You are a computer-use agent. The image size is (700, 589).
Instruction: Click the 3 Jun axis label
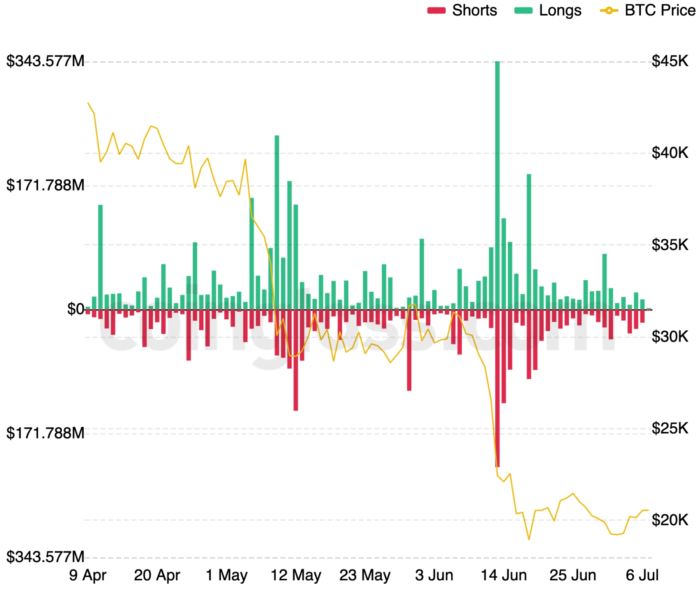click(x=434, y=575)
